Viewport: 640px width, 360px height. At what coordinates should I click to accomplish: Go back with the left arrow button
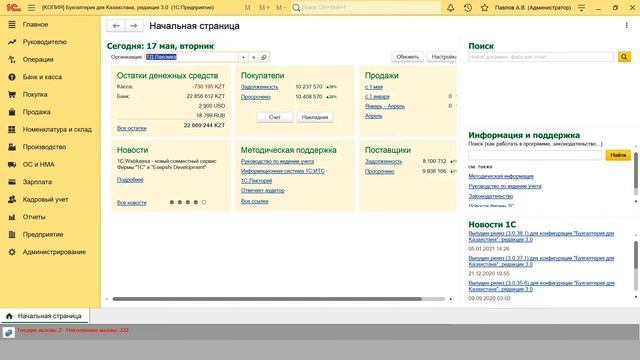tap(116, 26)
